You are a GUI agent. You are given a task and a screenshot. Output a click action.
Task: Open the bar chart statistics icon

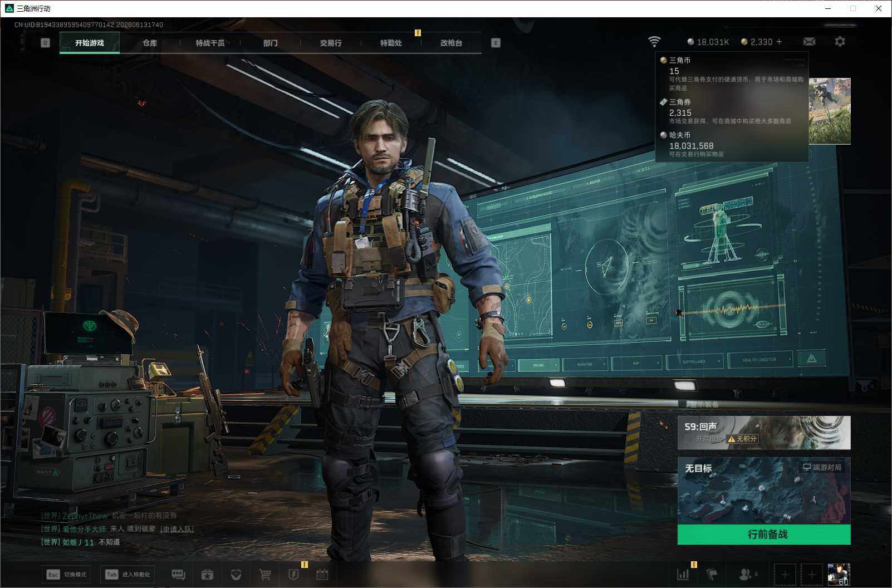pos(683,574)
